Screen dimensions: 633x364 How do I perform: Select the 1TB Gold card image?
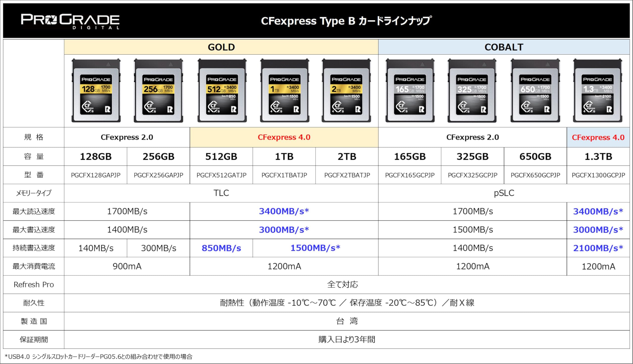284,91
